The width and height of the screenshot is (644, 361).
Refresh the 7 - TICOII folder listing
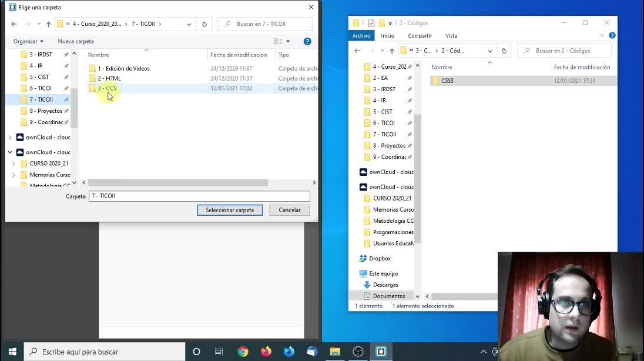(x=204, y=24)
